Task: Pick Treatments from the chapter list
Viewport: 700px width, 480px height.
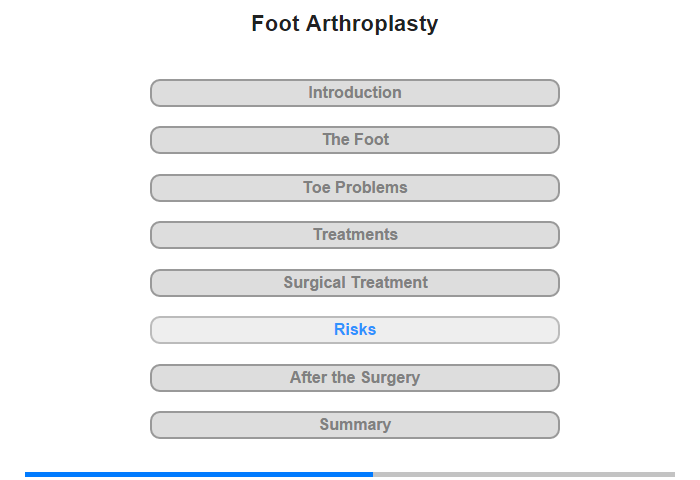Action: 355,235
